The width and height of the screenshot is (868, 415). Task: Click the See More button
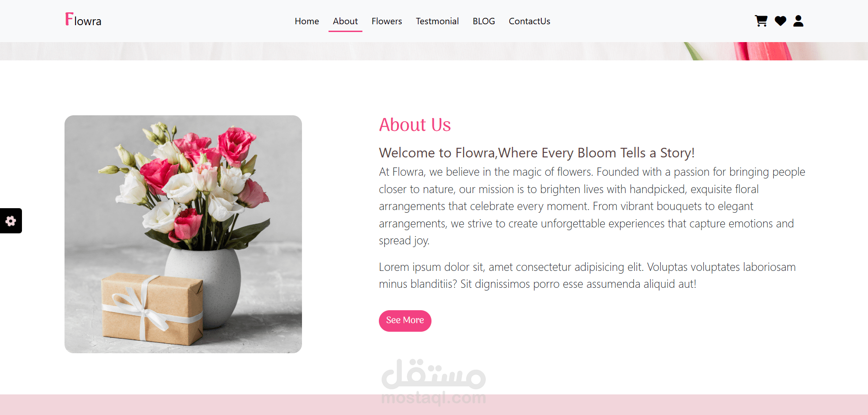click(x=405, y=321)
